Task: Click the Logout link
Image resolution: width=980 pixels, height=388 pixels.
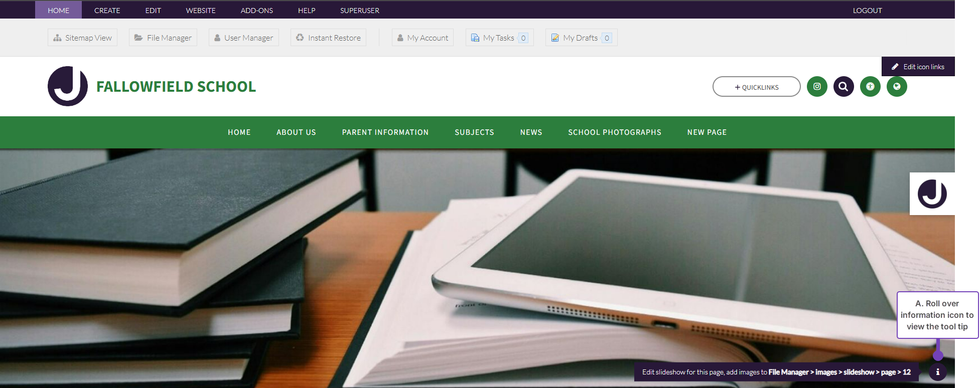Action: [x=867, y=10]
